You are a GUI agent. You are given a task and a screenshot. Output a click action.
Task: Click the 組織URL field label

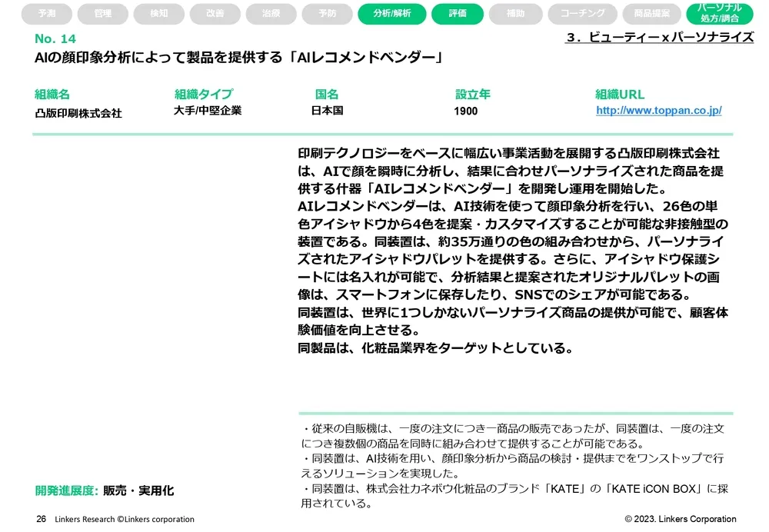[x=620, y=95]
